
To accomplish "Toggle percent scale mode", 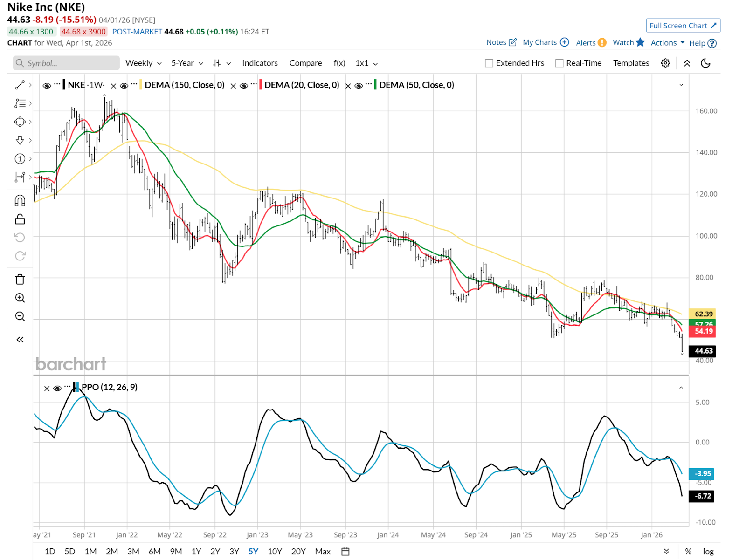I will coord(688,552).
